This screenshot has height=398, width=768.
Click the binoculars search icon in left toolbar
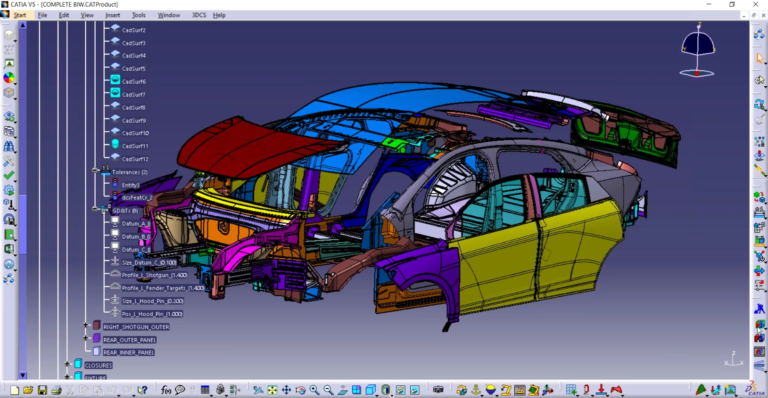point(9,146)
